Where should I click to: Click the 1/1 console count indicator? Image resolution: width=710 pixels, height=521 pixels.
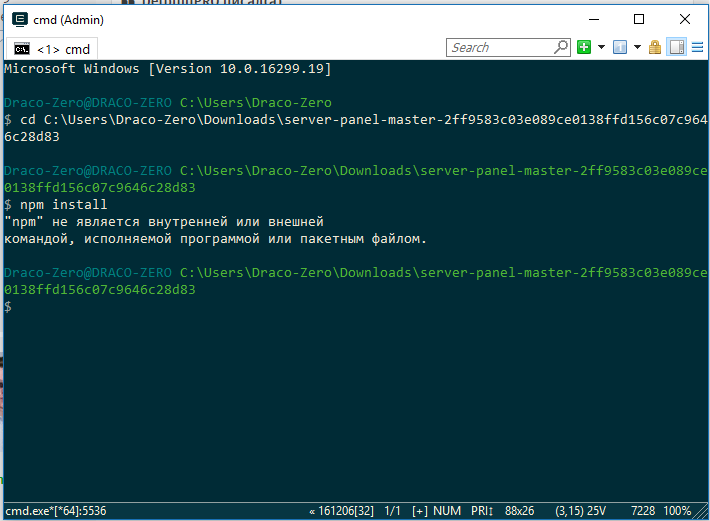click(x=392, y=511)
